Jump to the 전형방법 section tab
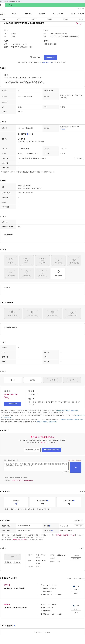The image size is (85, 644). point(66,19)
